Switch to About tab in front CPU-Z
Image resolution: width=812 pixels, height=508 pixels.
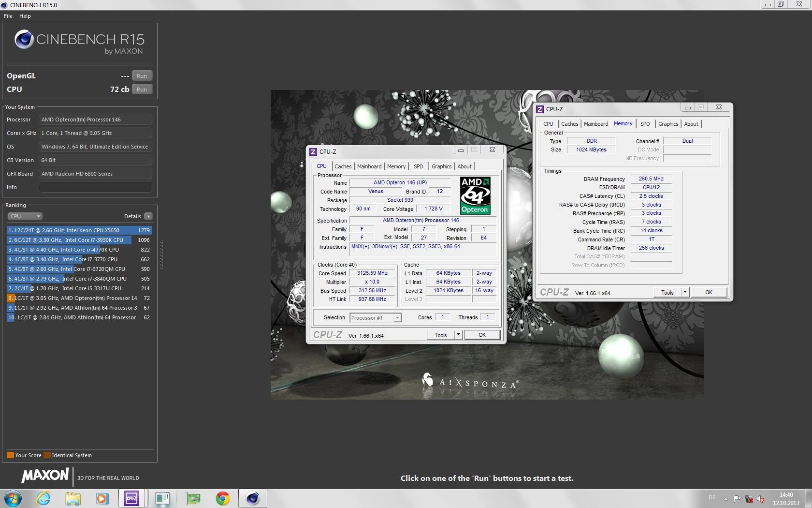(x=464, y=166)
